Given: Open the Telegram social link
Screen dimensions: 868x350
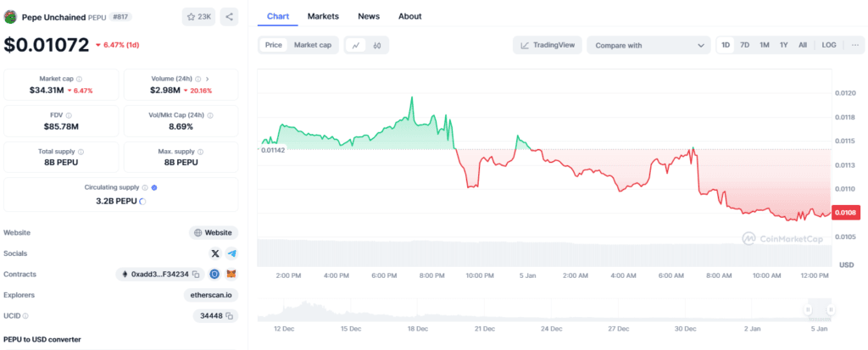Looking at the screenshot, I should (x=232, y=253).
